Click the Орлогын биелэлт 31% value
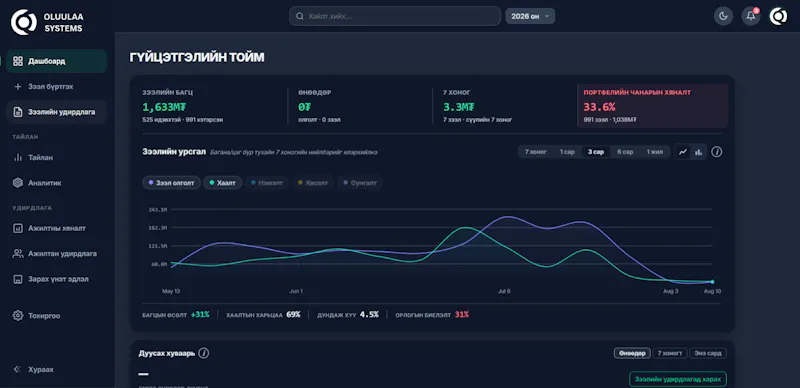Viewport: 800px width, 388px height. point(461,314)
